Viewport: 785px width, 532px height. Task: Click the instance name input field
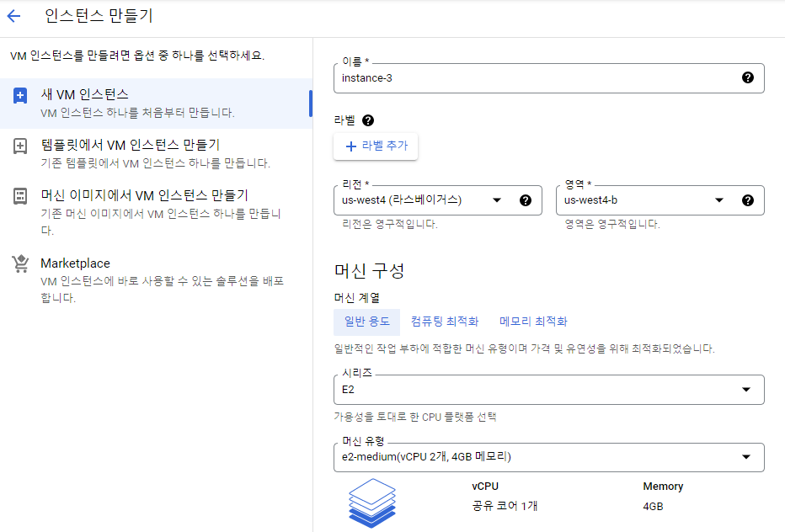click(548, 78)
